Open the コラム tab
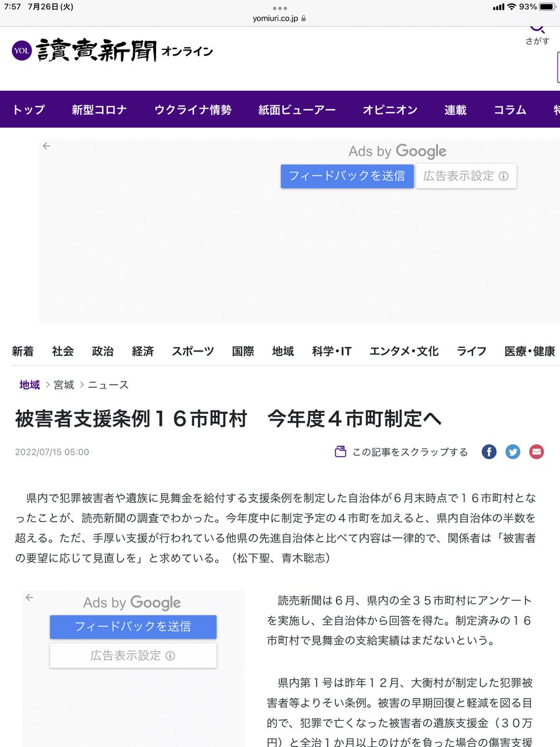560x747 pixels. [x=510, y=110]
